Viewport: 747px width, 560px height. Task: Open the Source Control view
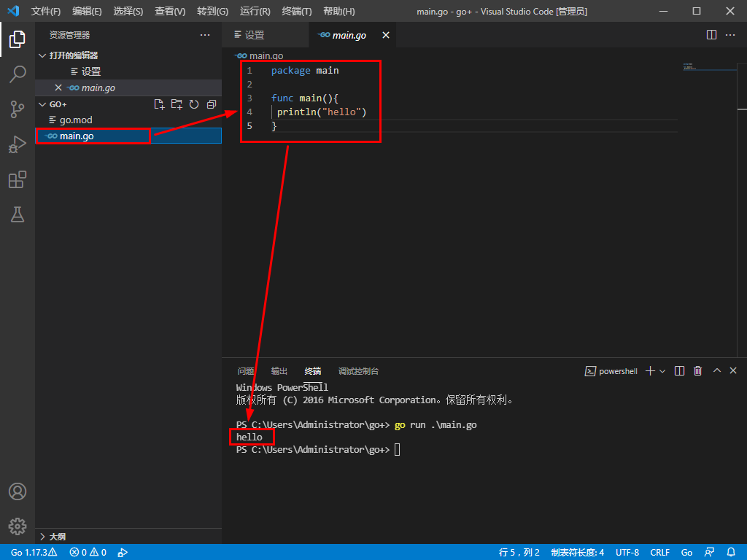click(x=18, y=109)
